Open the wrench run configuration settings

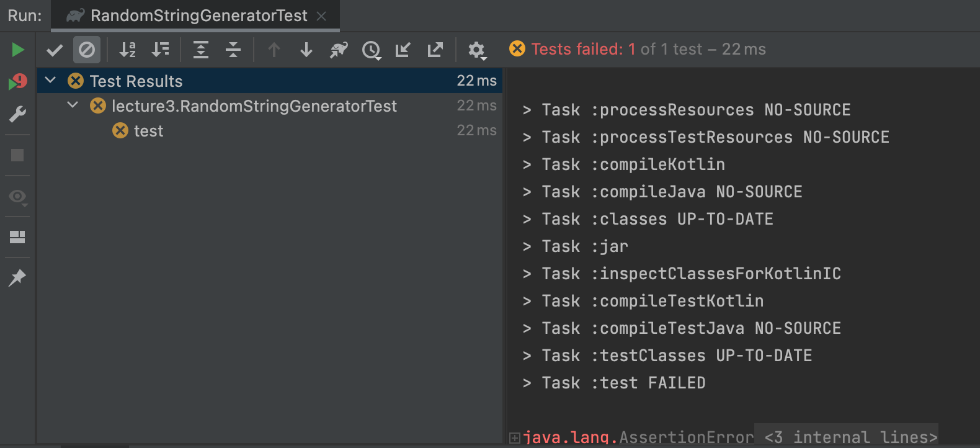tap(18, 114)
